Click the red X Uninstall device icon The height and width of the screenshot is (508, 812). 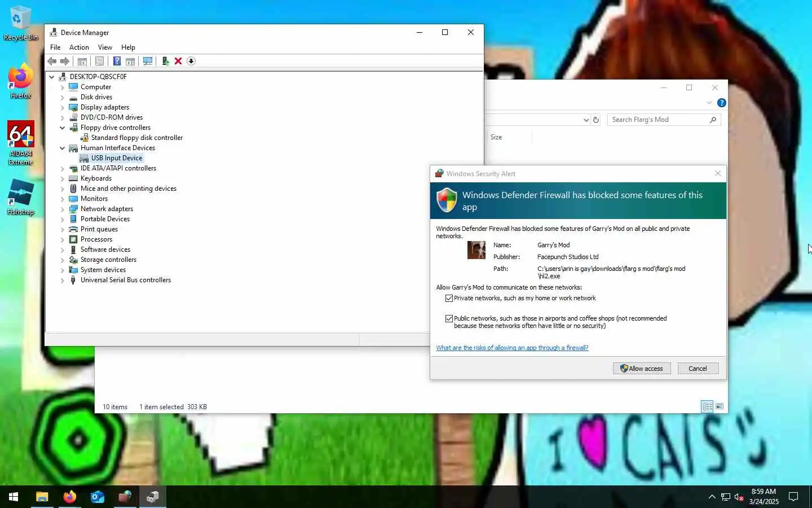(x=178, y=61)
